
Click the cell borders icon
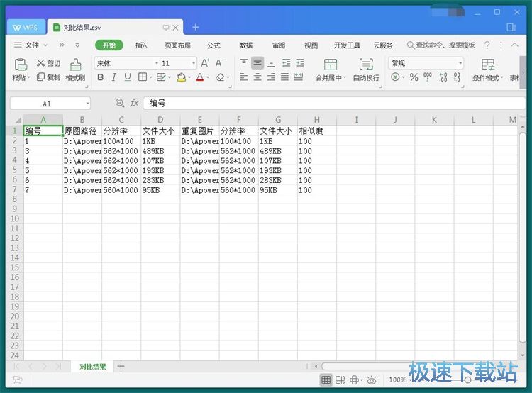143,77
